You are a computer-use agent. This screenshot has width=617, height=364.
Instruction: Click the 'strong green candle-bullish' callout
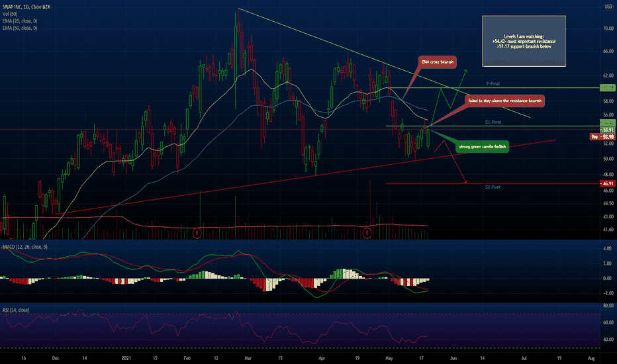482,147
